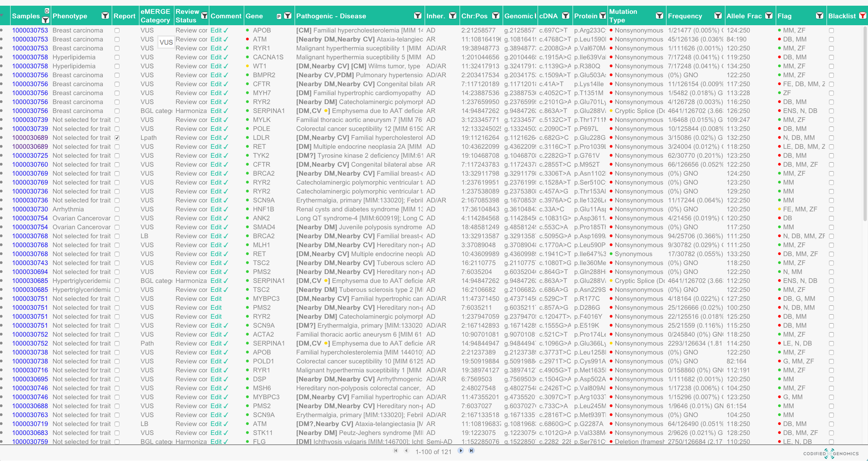Click 'Semi-AD' inheritance in FLG row

[x=439, y=442]
